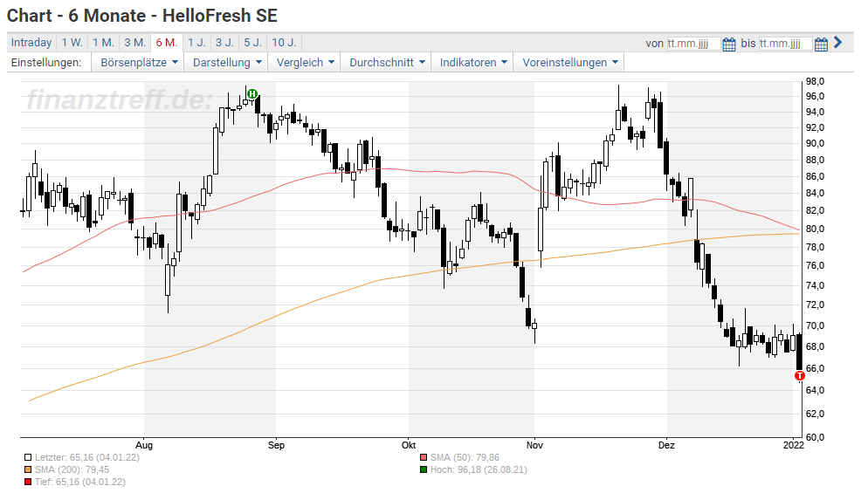Click 'Tief: 65,16 (04.01.22)' legend text

(x=80, y=482)
